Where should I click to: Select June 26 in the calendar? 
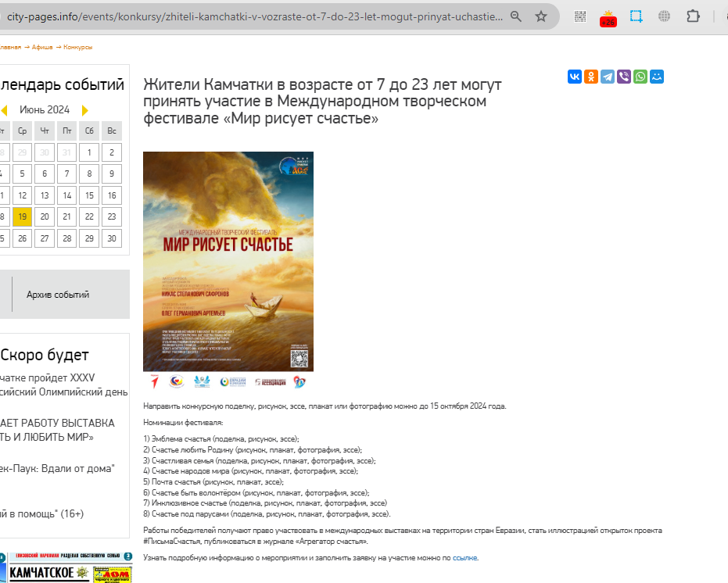click(22, 238)
